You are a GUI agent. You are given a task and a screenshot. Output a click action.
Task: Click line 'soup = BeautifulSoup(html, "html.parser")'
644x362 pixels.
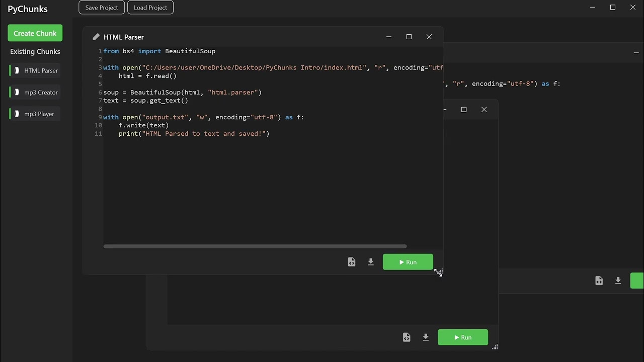pos(183,93)
